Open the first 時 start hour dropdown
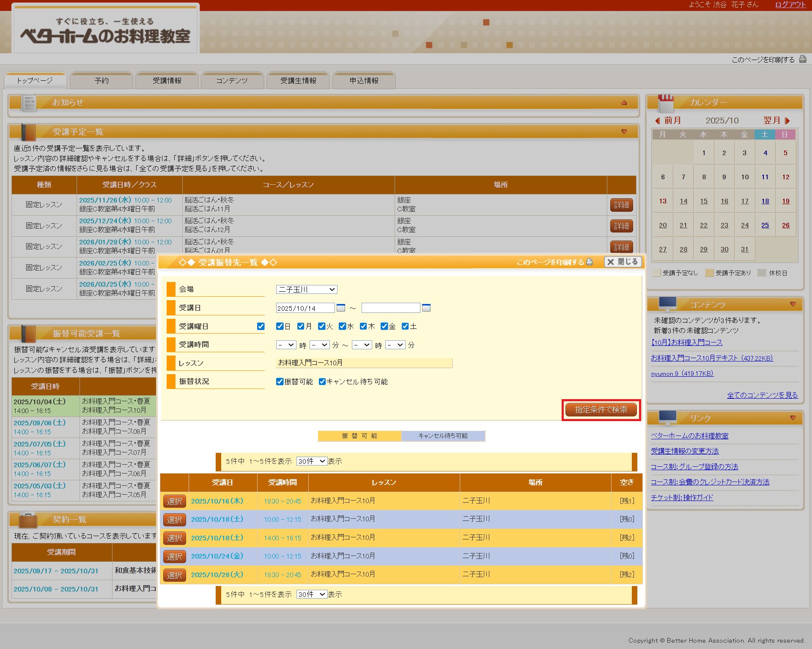Image resolution: width=812 pixels, height=649 pixels. (285, 345)
